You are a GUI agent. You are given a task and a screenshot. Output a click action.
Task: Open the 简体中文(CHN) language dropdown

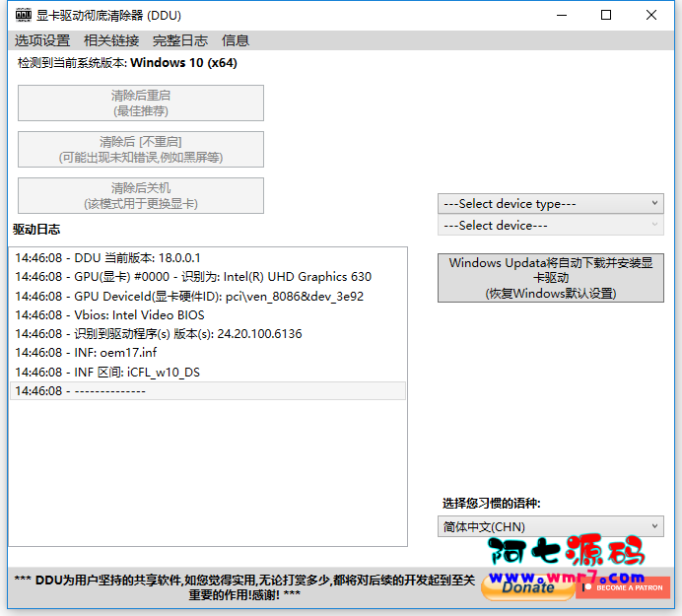551,527
